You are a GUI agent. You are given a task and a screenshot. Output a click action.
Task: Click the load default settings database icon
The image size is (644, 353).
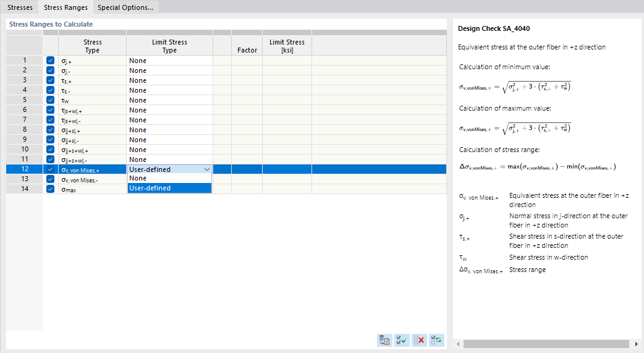pos(384,340)
